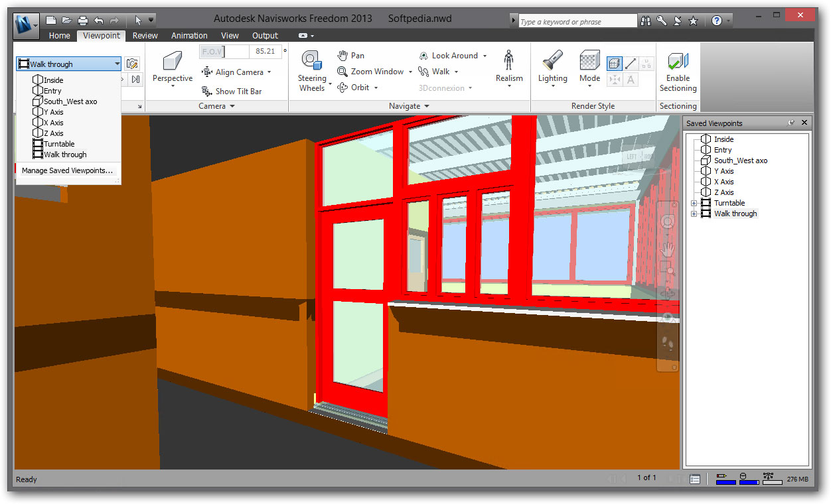This screenshot has width=831, height=504.
Task: Click the Realism figure icon
Action: 509,60
